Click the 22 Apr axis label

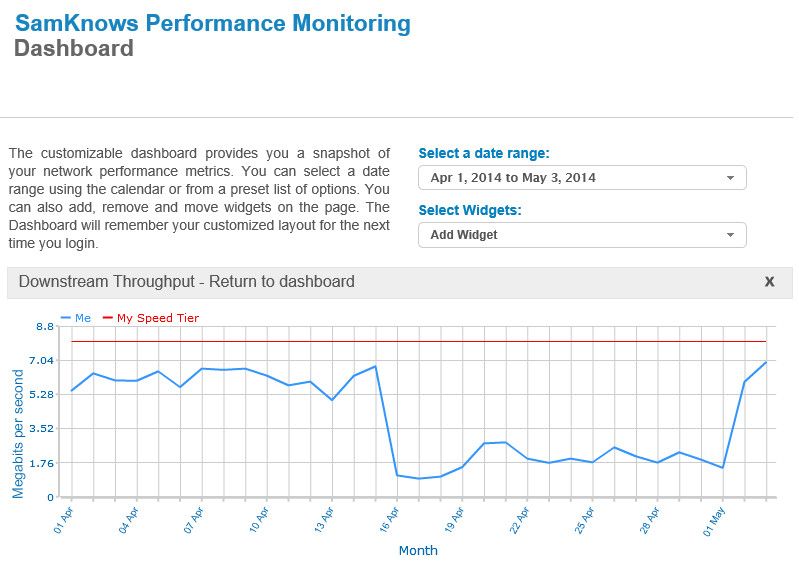point(519,520)
